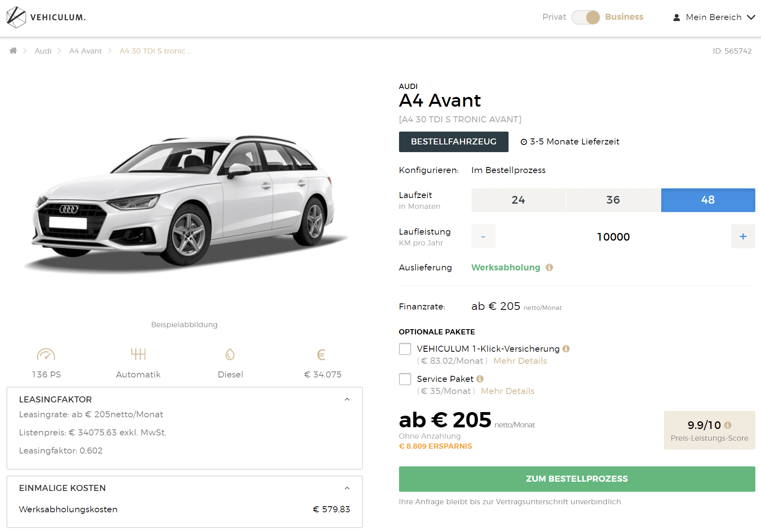Open the Mein Bereich dropdown

(x=714, y=17)
